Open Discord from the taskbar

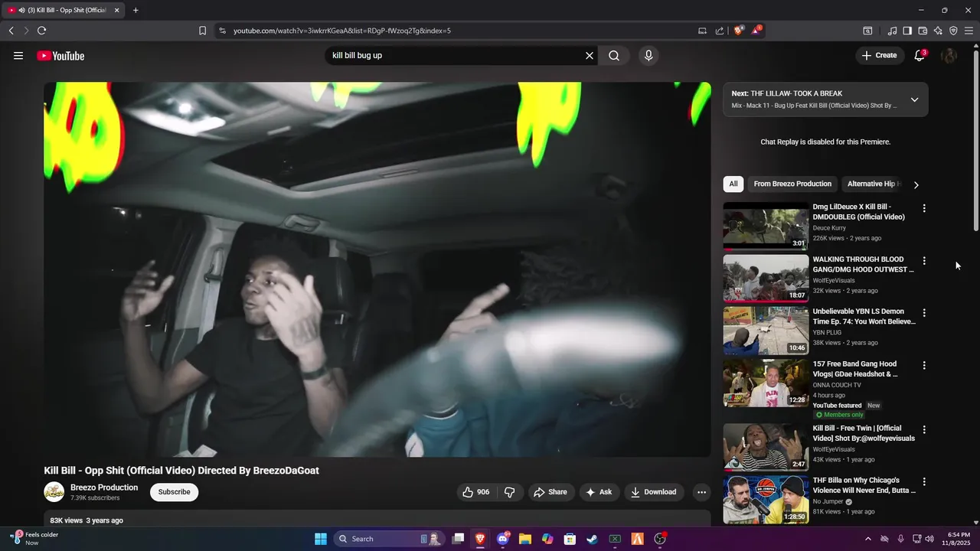(503, 539)
